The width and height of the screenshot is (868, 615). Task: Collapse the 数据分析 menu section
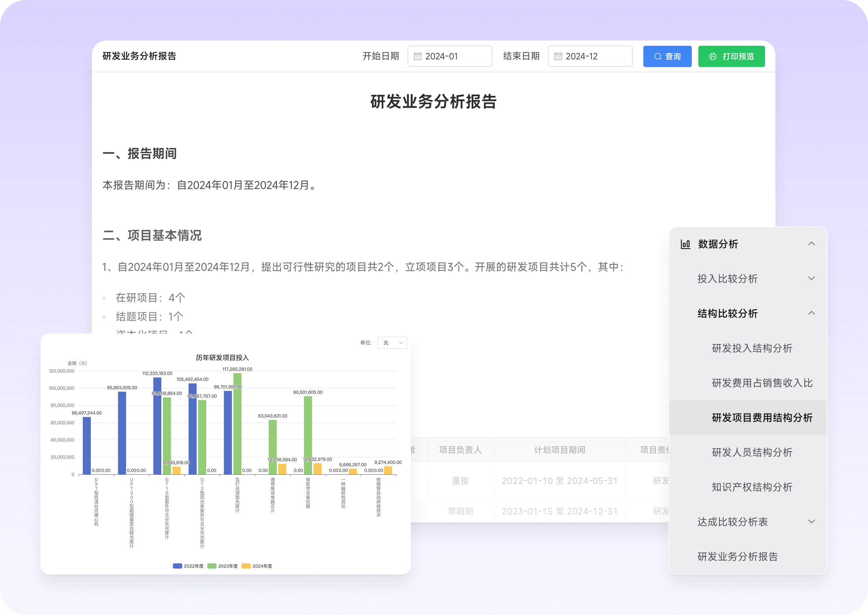pyautogui.click(x=811, y=244)
